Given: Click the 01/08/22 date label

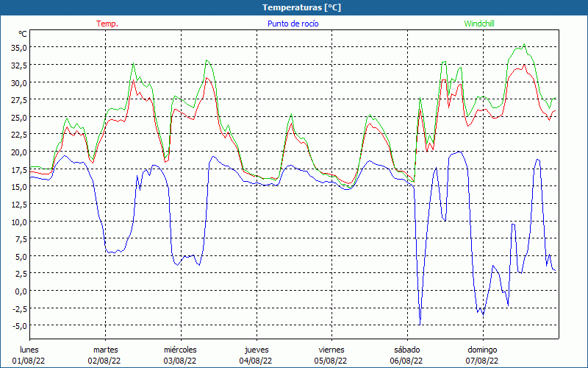Looking at the screenshot, I should click(29, 361).
